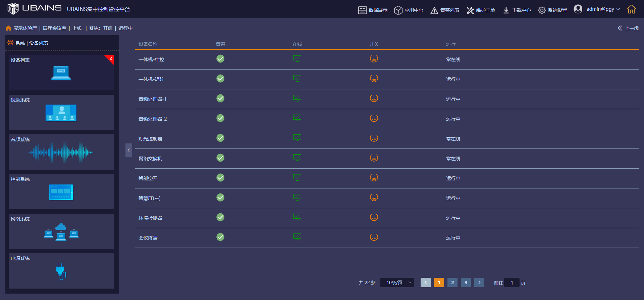Toggle the power switch for 会议终端
The width and height of the screenshot is (644, 300).
(x=374, y=237)
